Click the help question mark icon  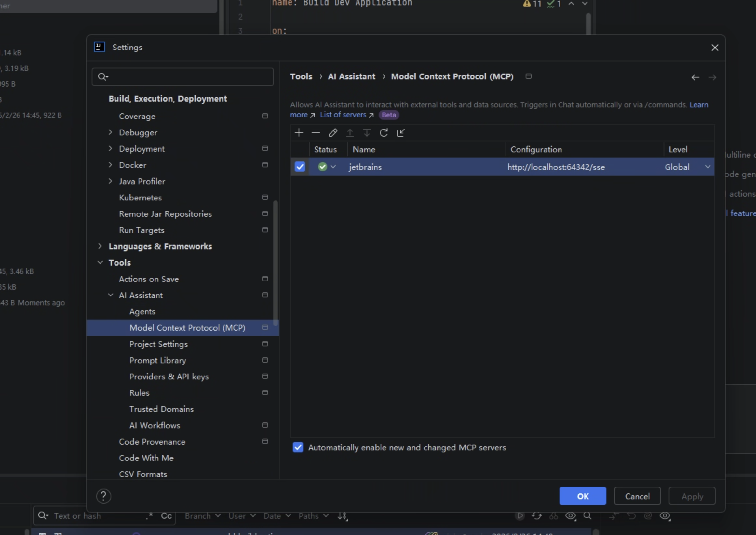[x=103, y=496]
